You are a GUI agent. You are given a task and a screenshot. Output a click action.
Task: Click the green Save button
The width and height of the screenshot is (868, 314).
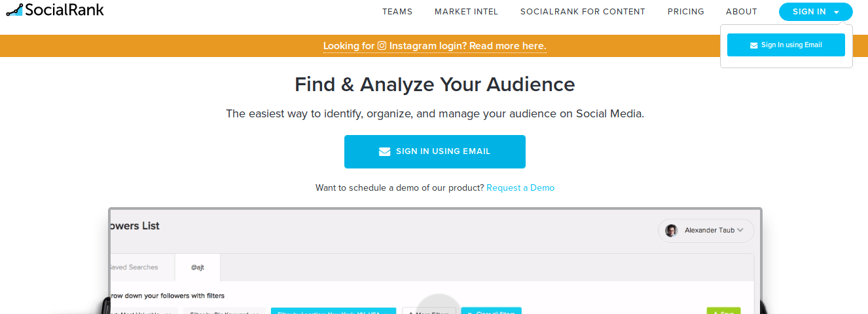click(723, 311)
